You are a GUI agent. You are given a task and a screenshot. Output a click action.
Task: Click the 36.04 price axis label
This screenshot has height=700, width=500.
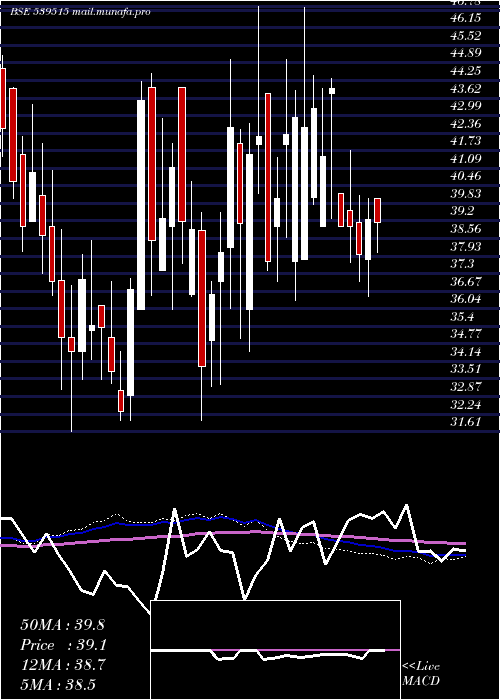[x=466, y=300]
